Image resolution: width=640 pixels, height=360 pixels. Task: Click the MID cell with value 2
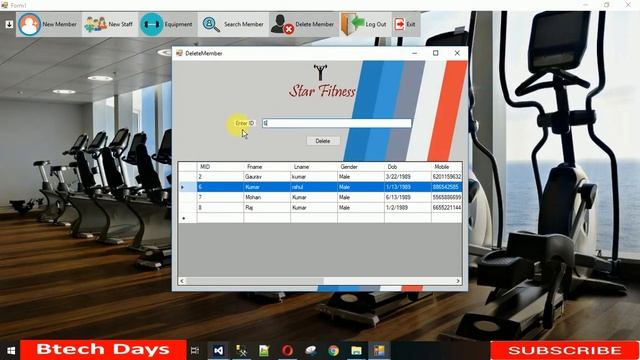(x=220, y=177)
